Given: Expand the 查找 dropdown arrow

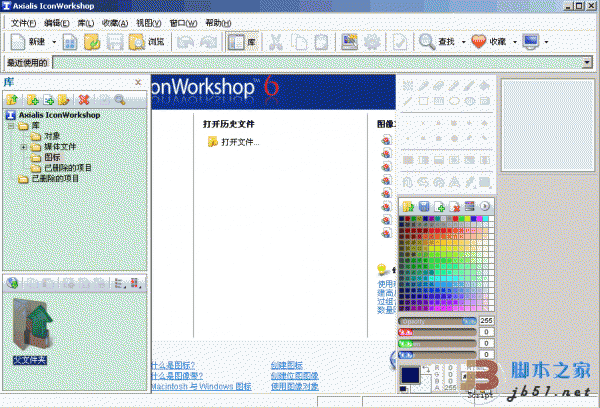Looking at the screenshot, I should coord(463,42).
